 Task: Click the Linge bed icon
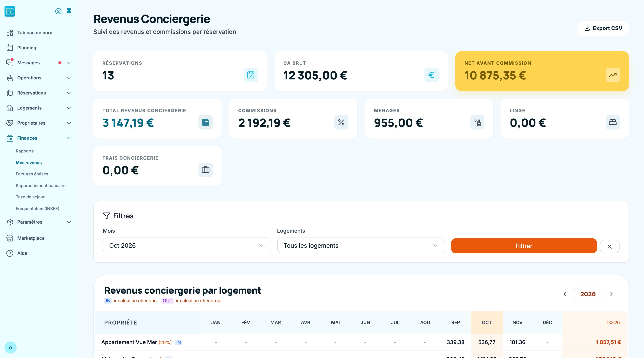(x=613, y=122)
